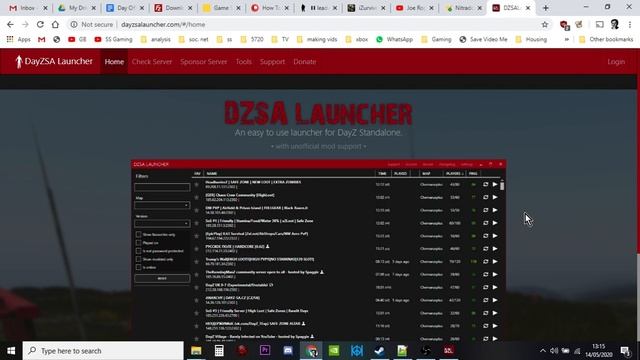This screenshot has height=360, width=640.
Task: Open the Gmail bookmark icon
Action: pyautogui.click(x=42, y=40)
